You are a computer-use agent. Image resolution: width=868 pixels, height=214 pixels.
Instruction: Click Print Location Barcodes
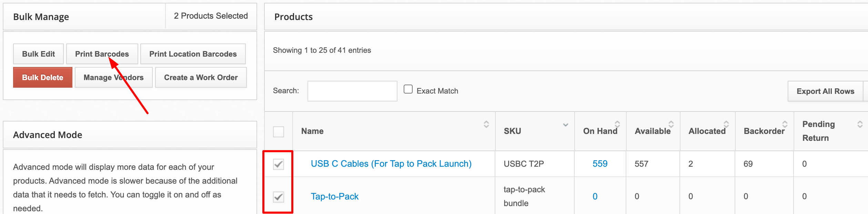[x=193, y=54]
